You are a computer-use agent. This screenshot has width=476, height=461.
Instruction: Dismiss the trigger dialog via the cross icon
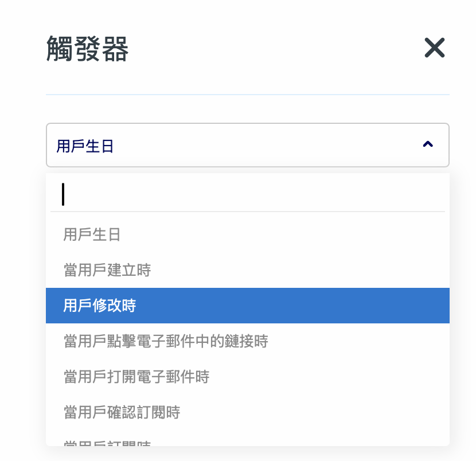point(434,48)
